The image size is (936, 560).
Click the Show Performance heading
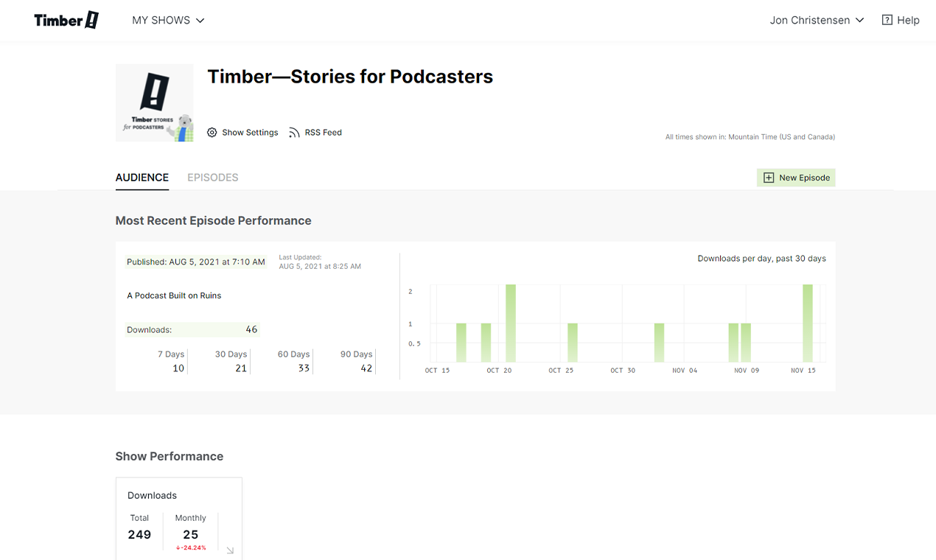click(170, 456)
